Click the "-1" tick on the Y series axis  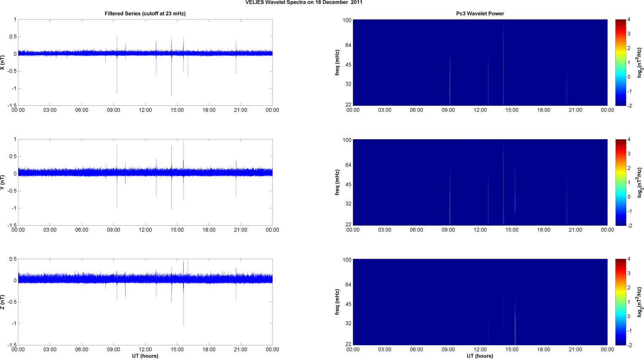tap(14, 208)
